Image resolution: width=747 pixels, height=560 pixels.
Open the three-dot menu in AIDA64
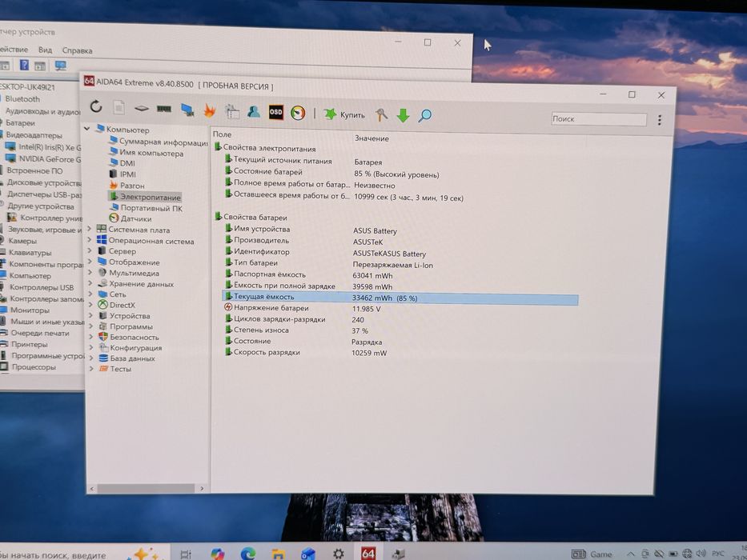660,119
